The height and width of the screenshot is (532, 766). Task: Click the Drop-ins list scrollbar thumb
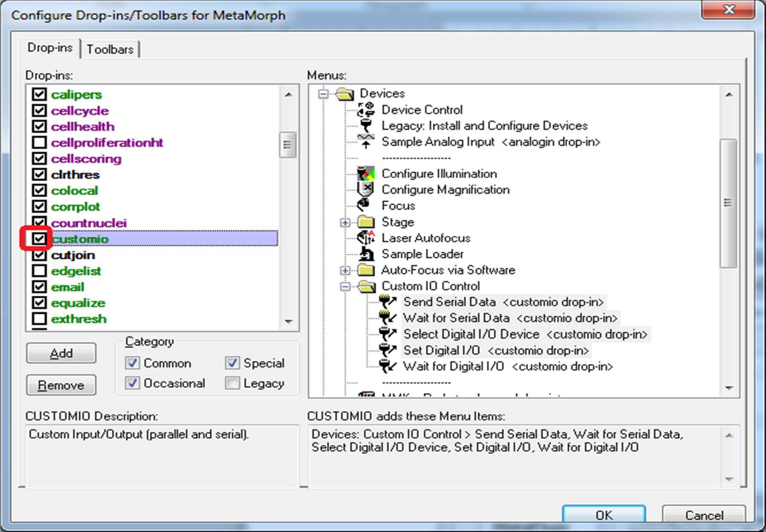(288, 145)
